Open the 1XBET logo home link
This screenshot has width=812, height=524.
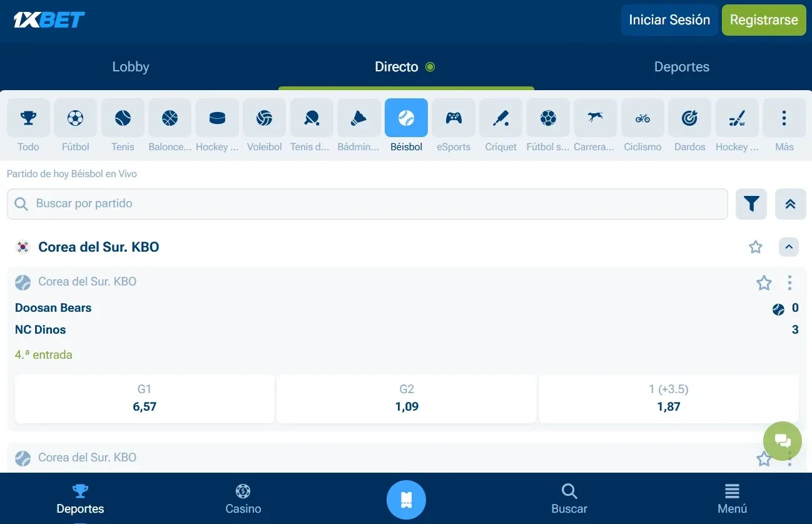(49, 20)
